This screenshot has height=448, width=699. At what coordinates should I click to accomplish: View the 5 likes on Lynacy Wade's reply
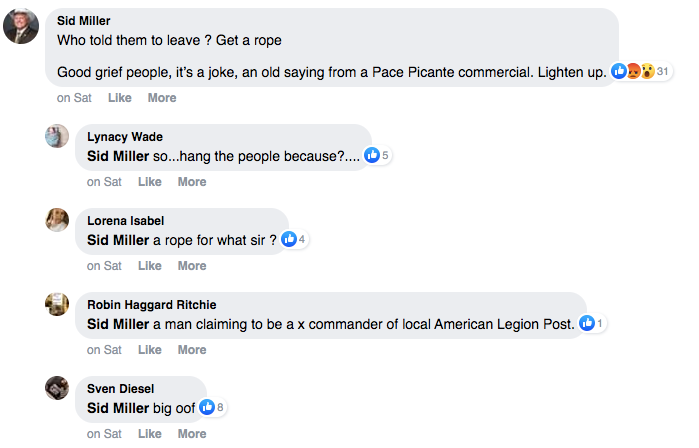point(377,155)
